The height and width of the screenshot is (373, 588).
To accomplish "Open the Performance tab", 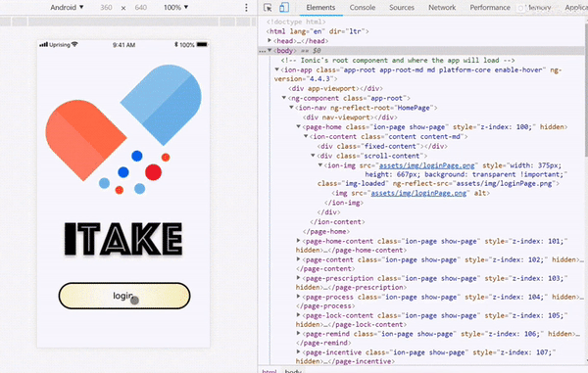I will pos(490,8).
